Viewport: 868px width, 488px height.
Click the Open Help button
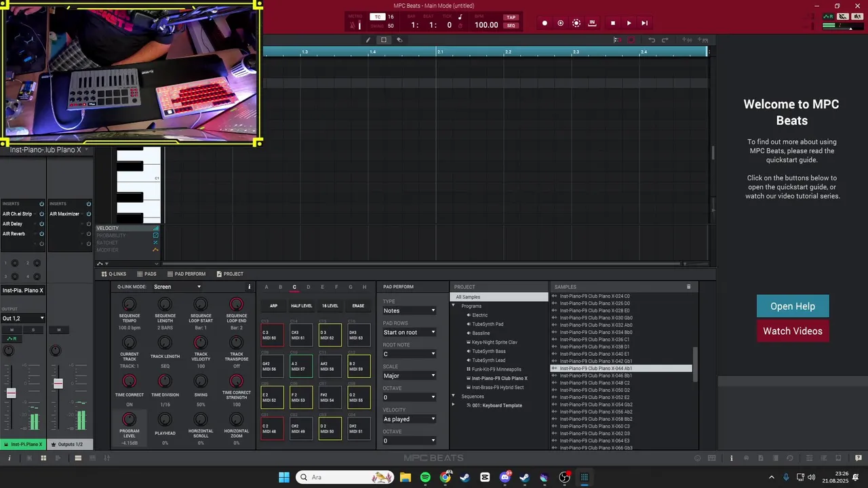point(793,306)
